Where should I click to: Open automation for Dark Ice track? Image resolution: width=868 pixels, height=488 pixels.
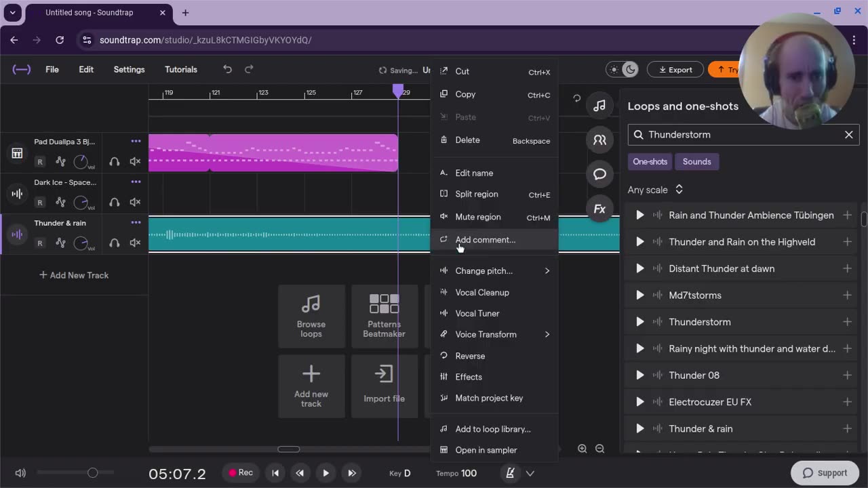click(60, 202)
